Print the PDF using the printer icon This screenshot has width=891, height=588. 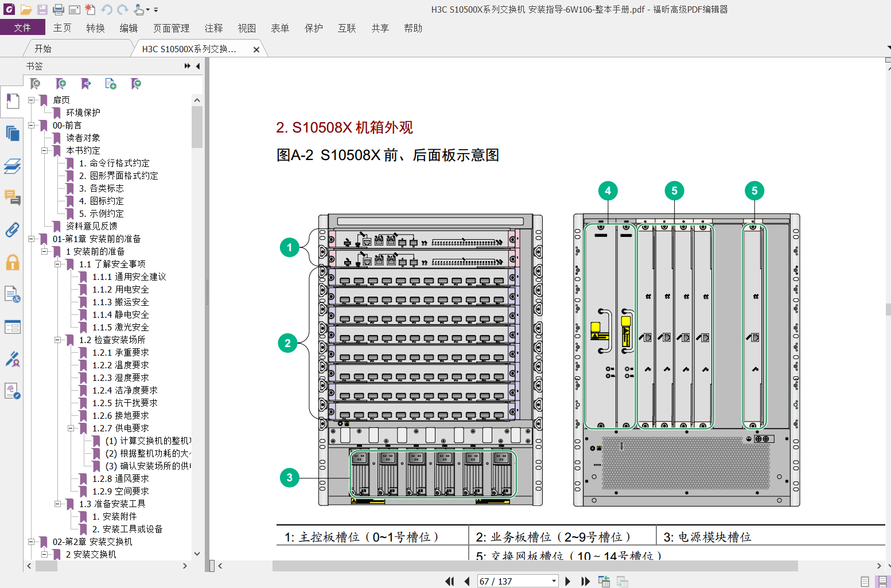tap(59, 9)
